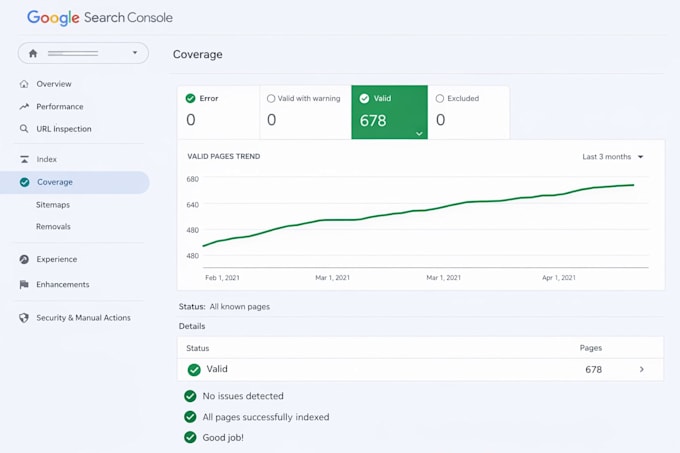Toggle the Error status checkbox
Screen dimensions: 680x453
(190, 98)
